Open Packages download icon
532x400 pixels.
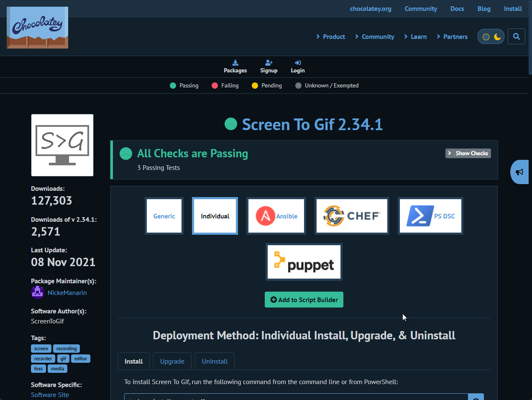[x=235, y=63]
